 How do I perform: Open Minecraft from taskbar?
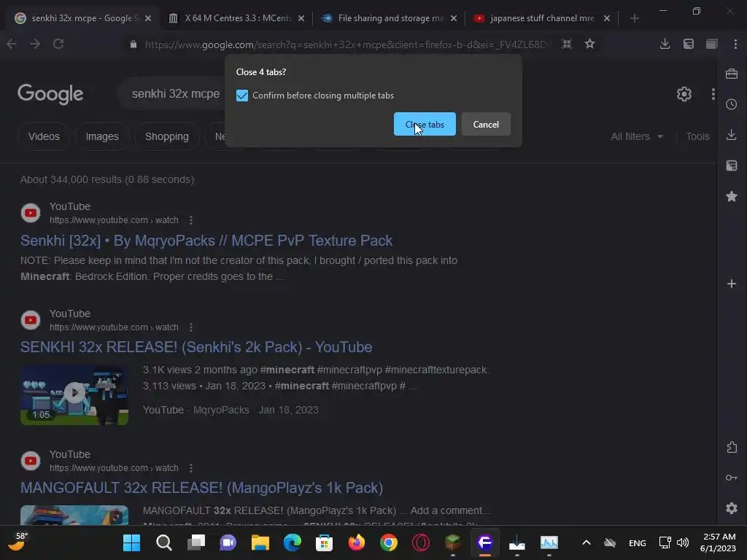click(x=452, y=542)
